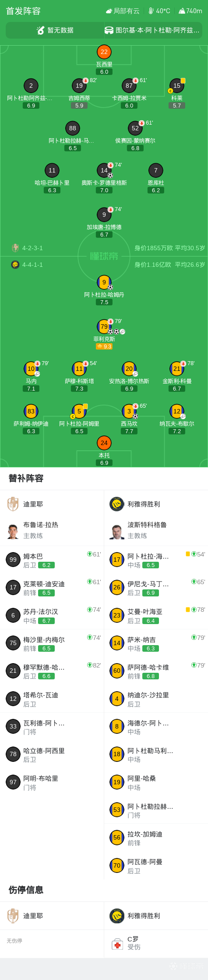Open injured player C罗 entry
Viewport: 208px width, 980px height.
156,944
